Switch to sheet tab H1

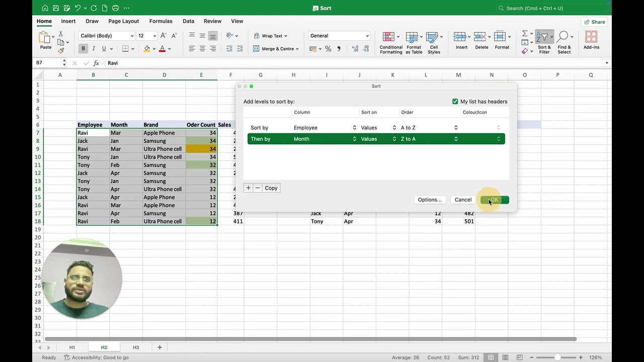click(72, 347)
